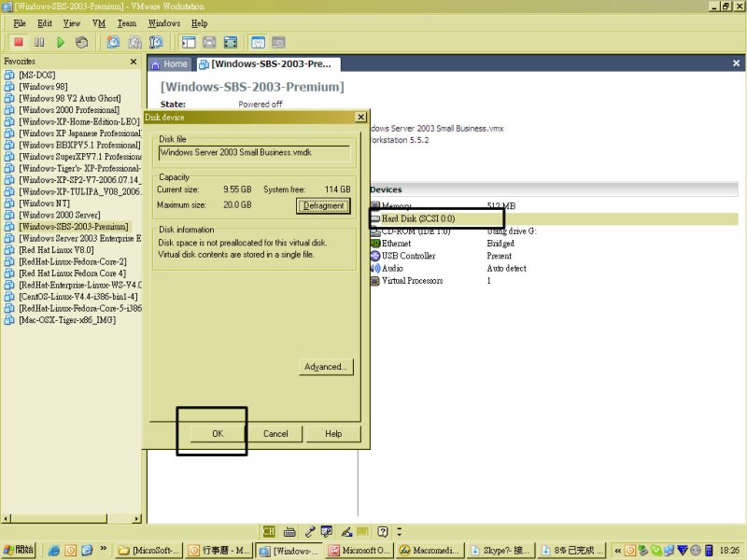This screenshot has width=747, height=560.
Task: Click the green Power On play icon
Action: 61,42
